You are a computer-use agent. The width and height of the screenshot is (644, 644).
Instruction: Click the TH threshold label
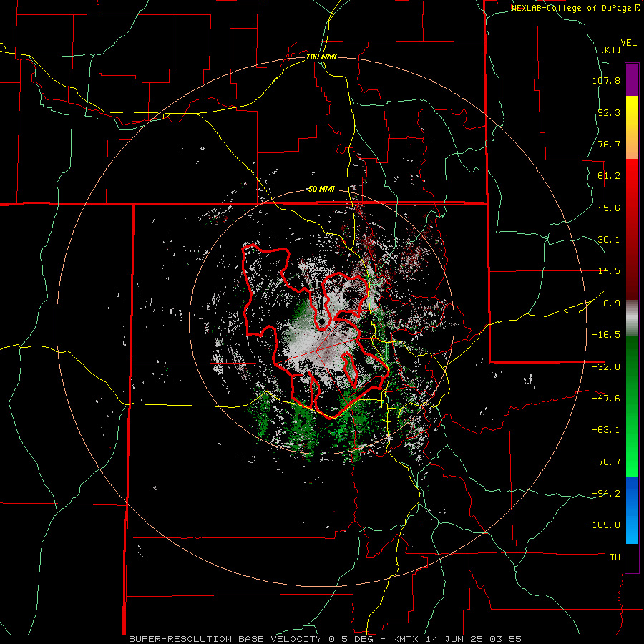point(615,557)
